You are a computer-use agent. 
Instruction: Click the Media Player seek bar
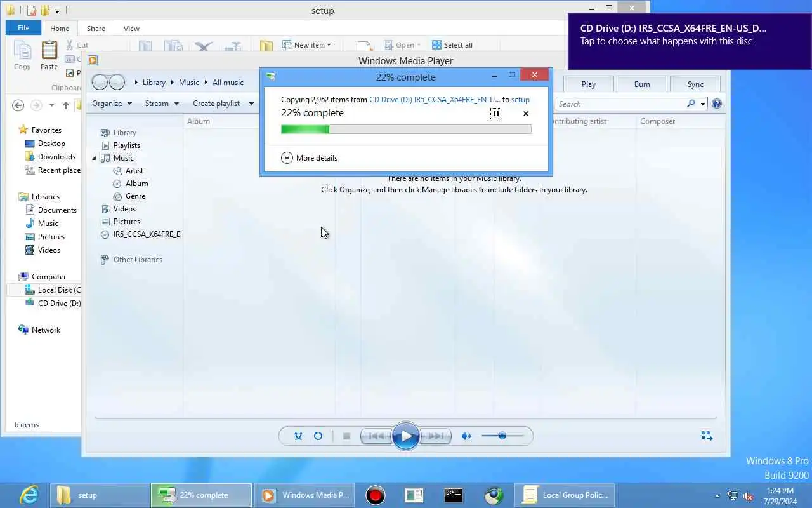pos(406,418)
